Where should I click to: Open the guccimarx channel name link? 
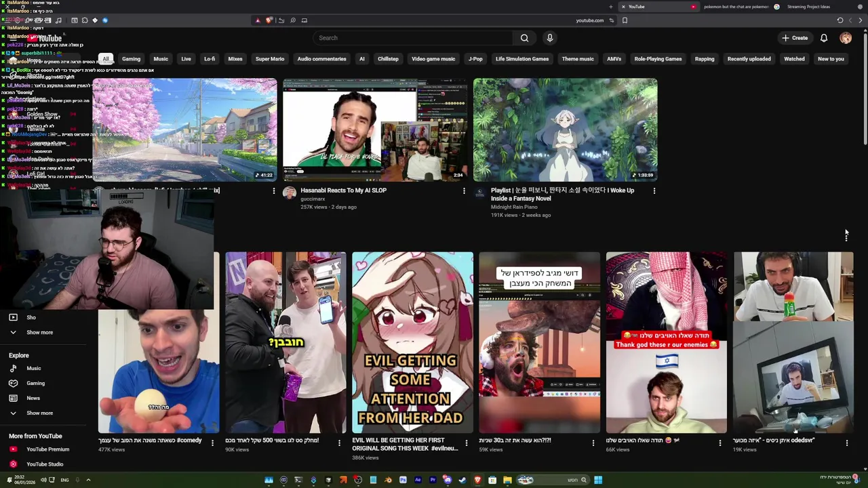click(313, 199)
